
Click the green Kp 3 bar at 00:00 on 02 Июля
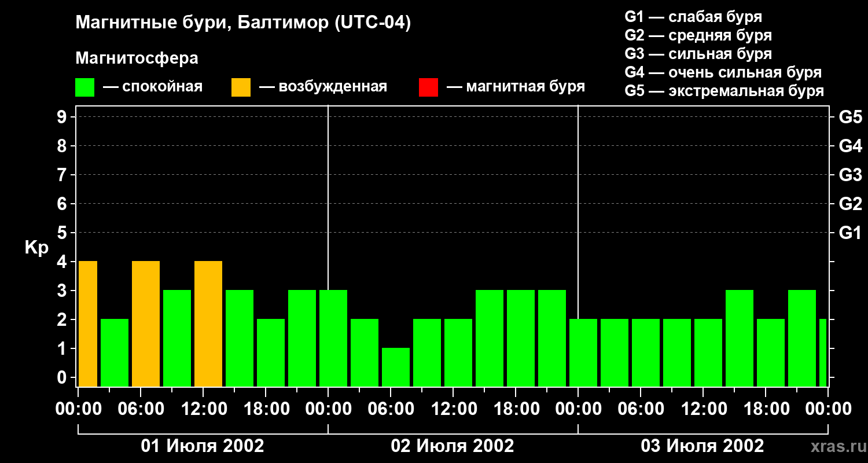[333, 338]
